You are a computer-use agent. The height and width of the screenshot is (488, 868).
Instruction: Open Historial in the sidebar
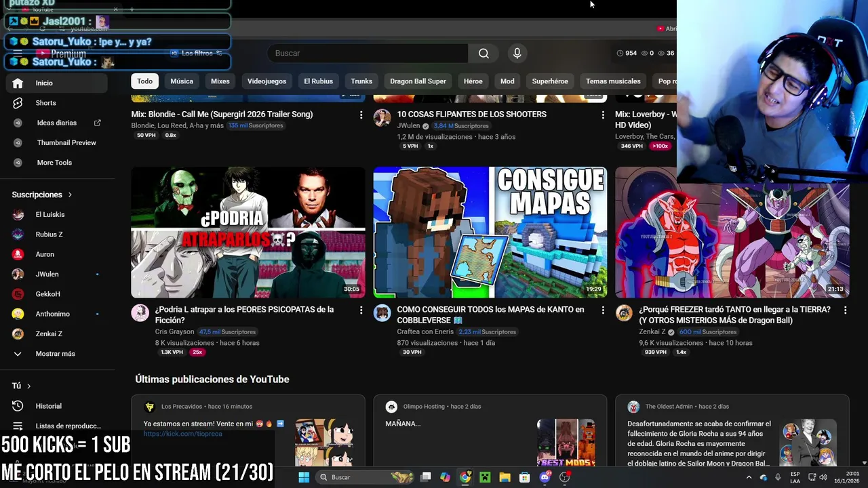(x=56, y=406)
